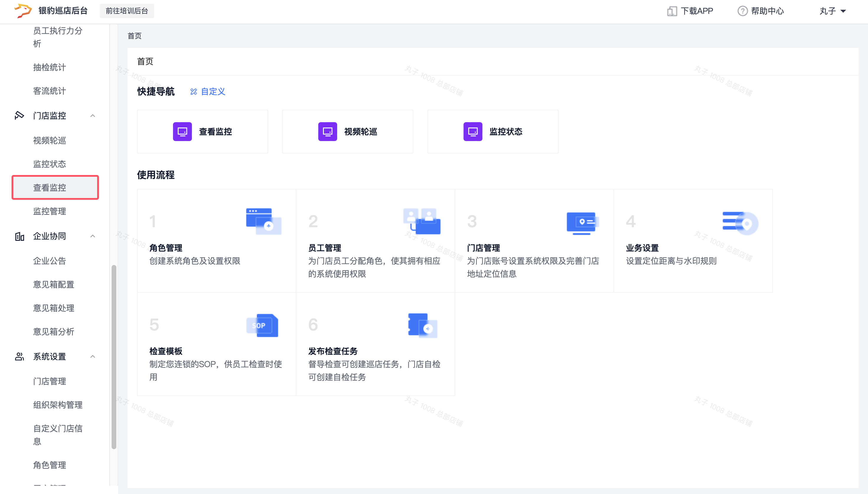Click the 角色管理 step illustration icon
The image size is (868, 494).
coord(264,222)
